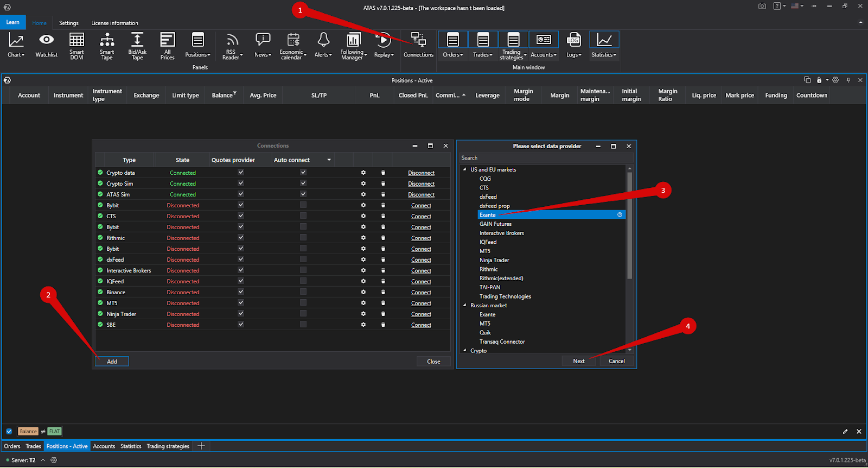Click Cancel in data provider dialog
The height and width of the screenshot is (468, 868).
point(617,361)
